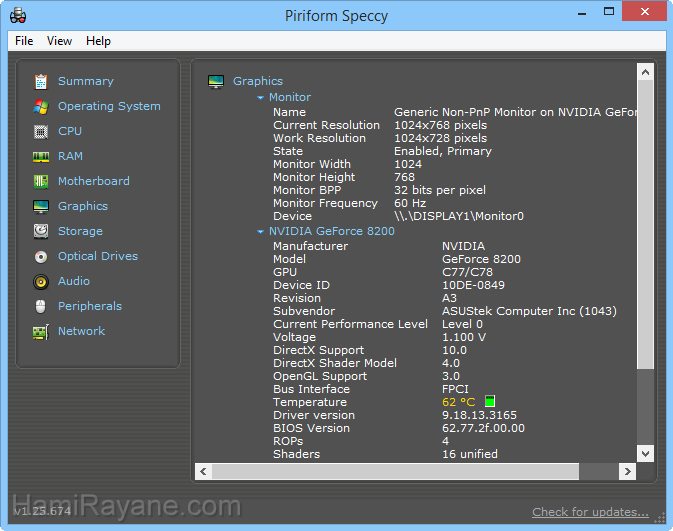Open the Storage section
The width and height of the screenshot is (673, 531).
[80, 231]
